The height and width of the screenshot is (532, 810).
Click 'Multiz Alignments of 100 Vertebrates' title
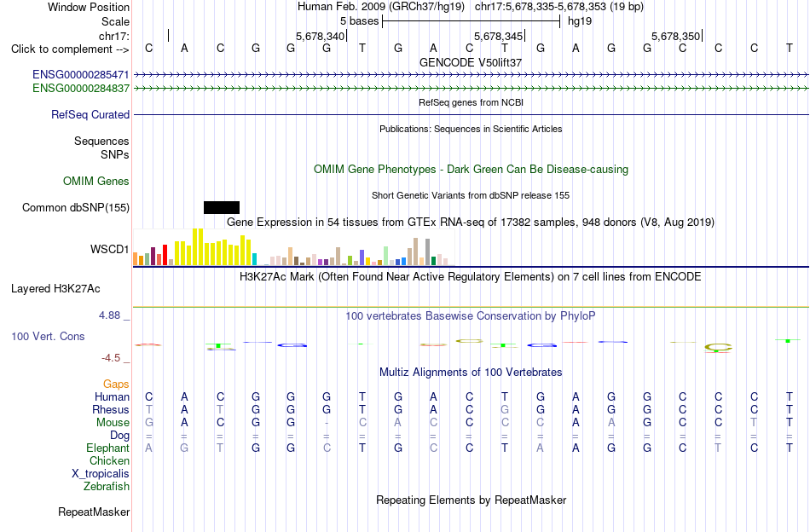point(471,372)
